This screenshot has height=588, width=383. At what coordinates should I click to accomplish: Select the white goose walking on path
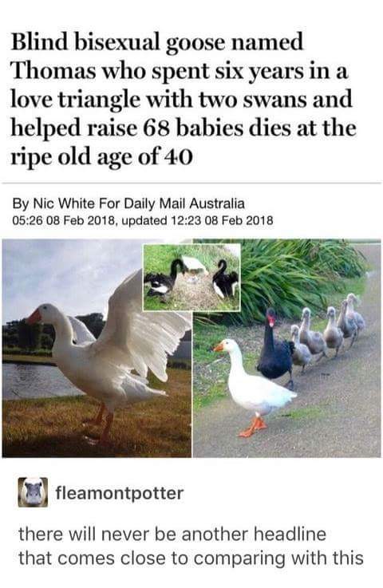click(255, 388)
